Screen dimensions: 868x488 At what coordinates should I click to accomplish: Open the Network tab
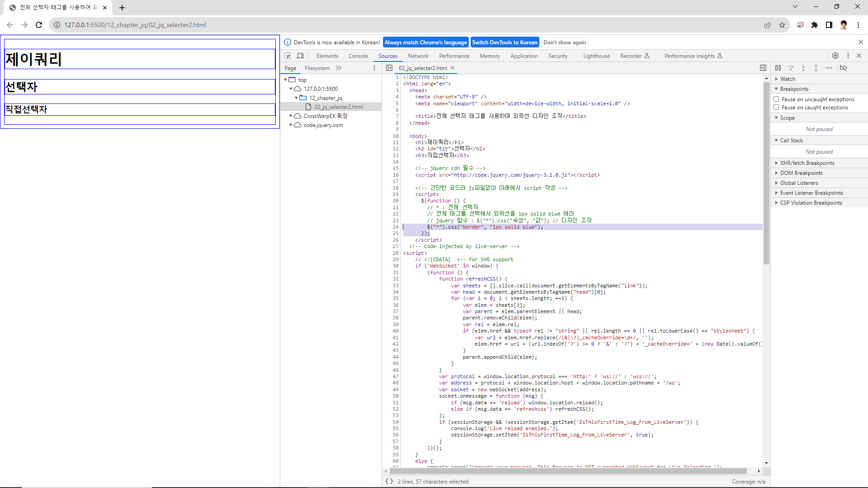tap(418, 56)
